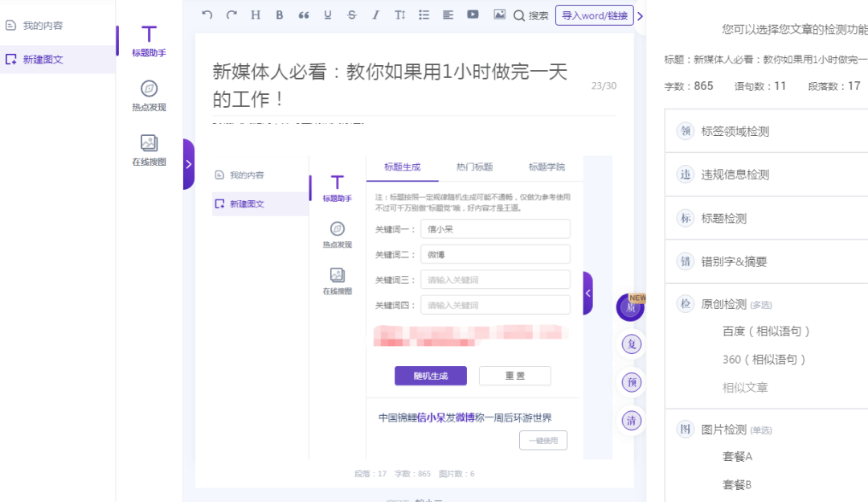868x502 pixels.
Task: Select 360（相似语句）originality check option
Action: point(764,359)
